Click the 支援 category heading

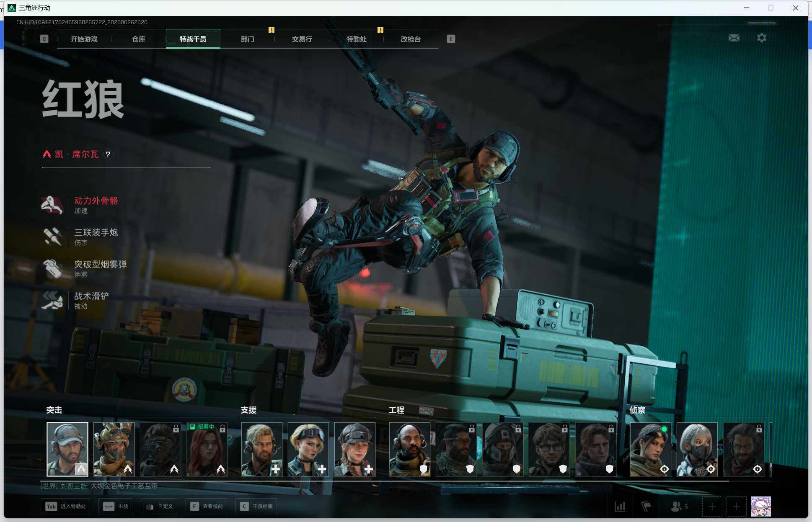[248, 410]
